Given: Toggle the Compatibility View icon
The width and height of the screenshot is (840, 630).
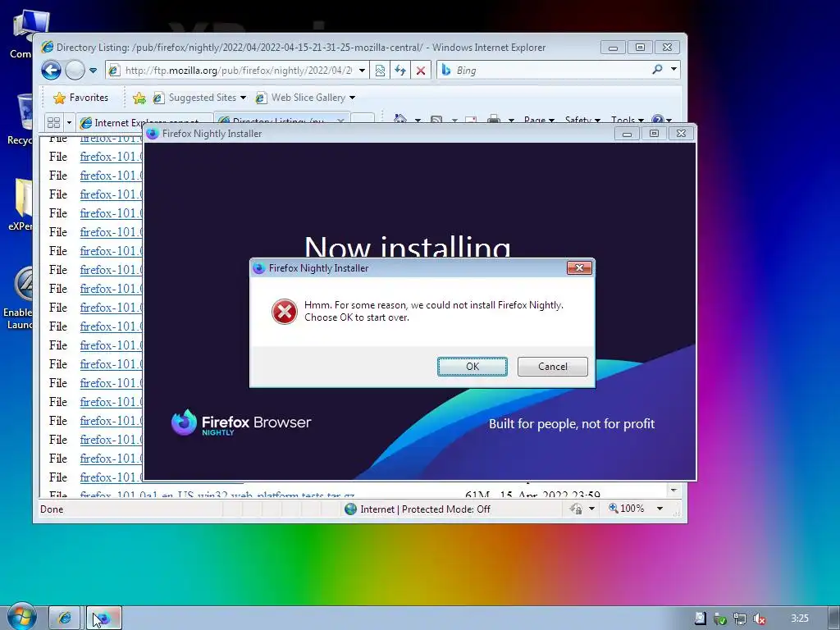Looking at the screenshot, I should point(380,71).
